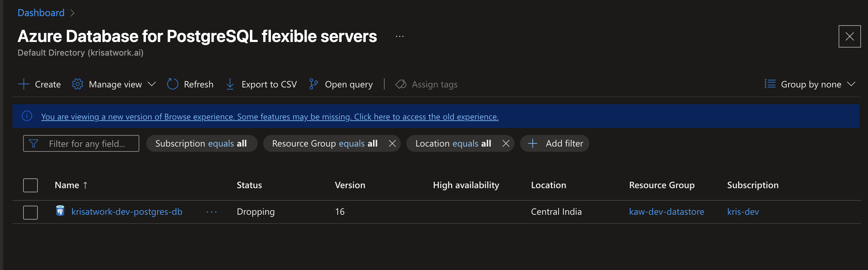Screen dimensions: 868x270
Task: Focus the Filter for any field input
Action: [x=81, y=143]
